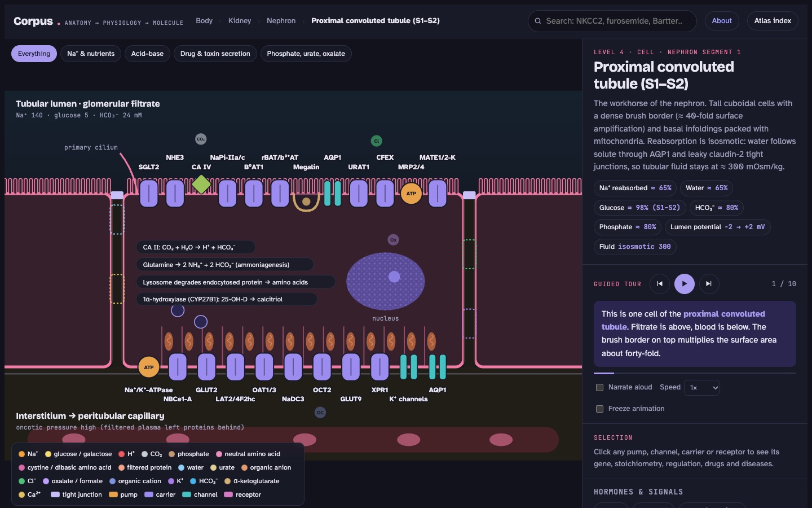Choose the Phosphate, urate, oxalate filter
812x508 pixels.
(306, 54)
